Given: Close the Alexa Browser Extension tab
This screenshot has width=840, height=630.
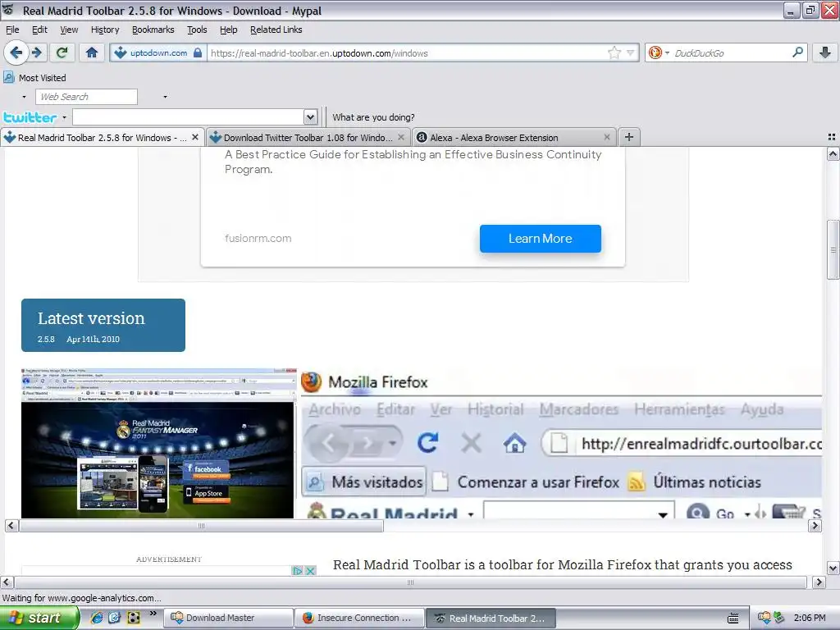Looking at the screenshot, I should pyautogui.click(x=607, y=137).
